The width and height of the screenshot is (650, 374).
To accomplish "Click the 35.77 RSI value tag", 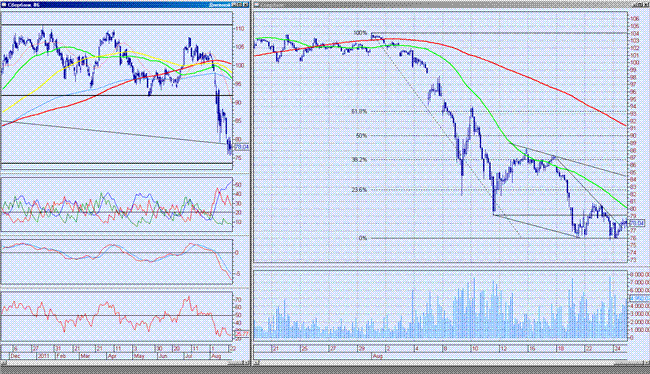I will point(242,333).
